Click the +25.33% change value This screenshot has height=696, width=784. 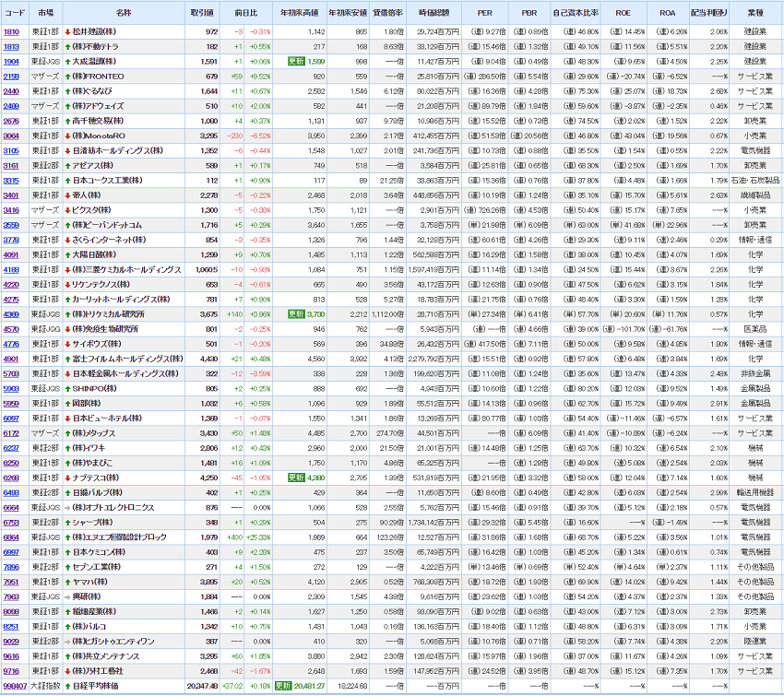tap(259, 537)
